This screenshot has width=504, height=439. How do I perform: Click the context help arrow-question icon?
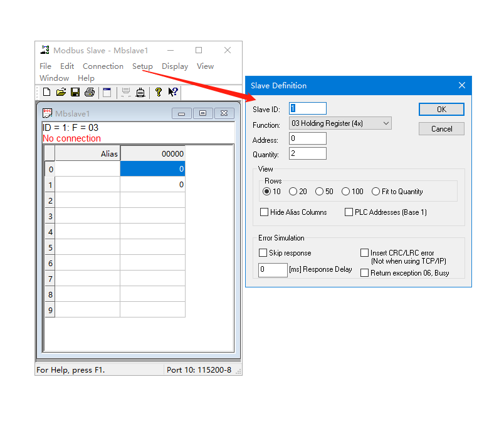[173, 92]
